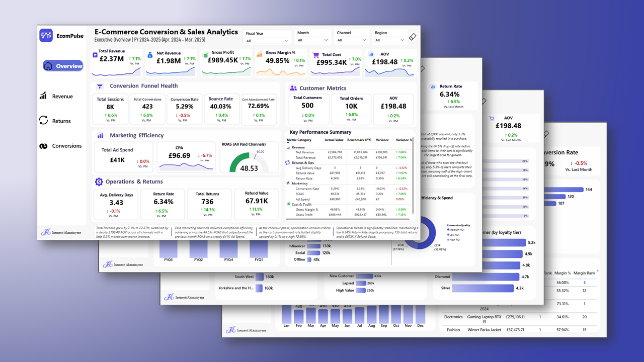The width and height of the screenshot is (644, 362).
Task: Click the Medium ROI legend swatch
Action: pos(448,230)
